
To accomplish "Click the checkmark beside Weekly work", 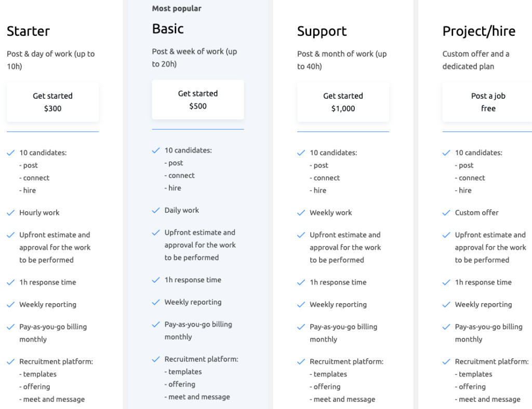I will pos(301,213).
